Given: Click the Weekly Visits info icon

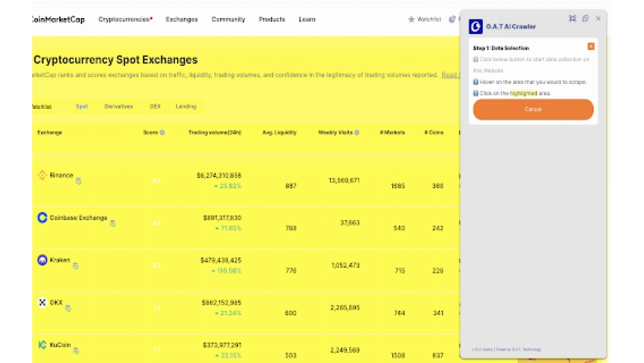Looking at the screenshot, I should coord(357,133).
